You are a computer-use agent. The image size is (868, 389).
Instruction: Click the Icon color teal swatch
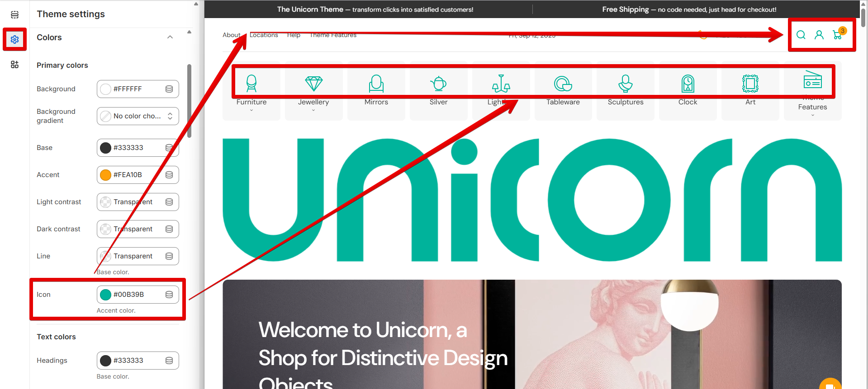pyautogui.click(x=105, y=295)
